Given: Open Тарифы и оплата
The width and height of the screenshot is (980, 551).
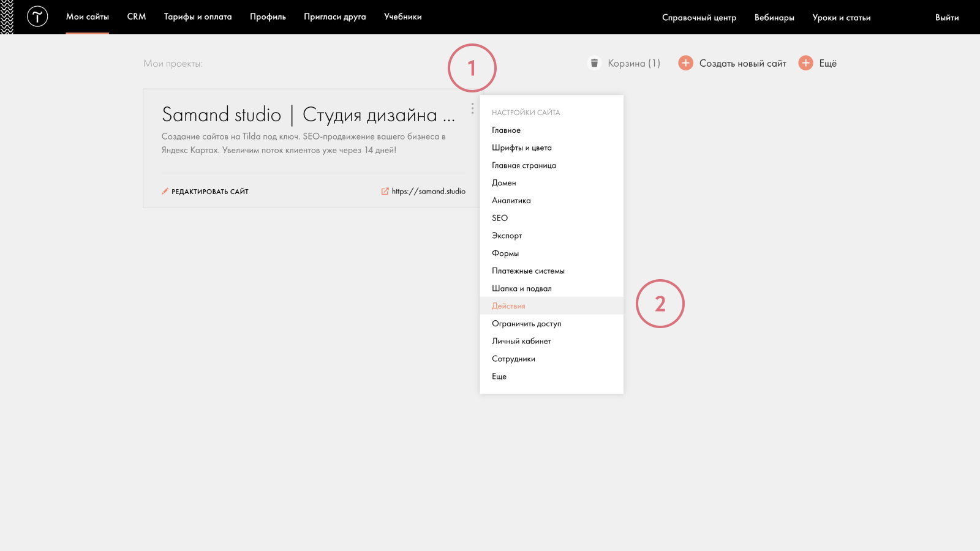Looking at the screenshot, I should tap(198, 17).
